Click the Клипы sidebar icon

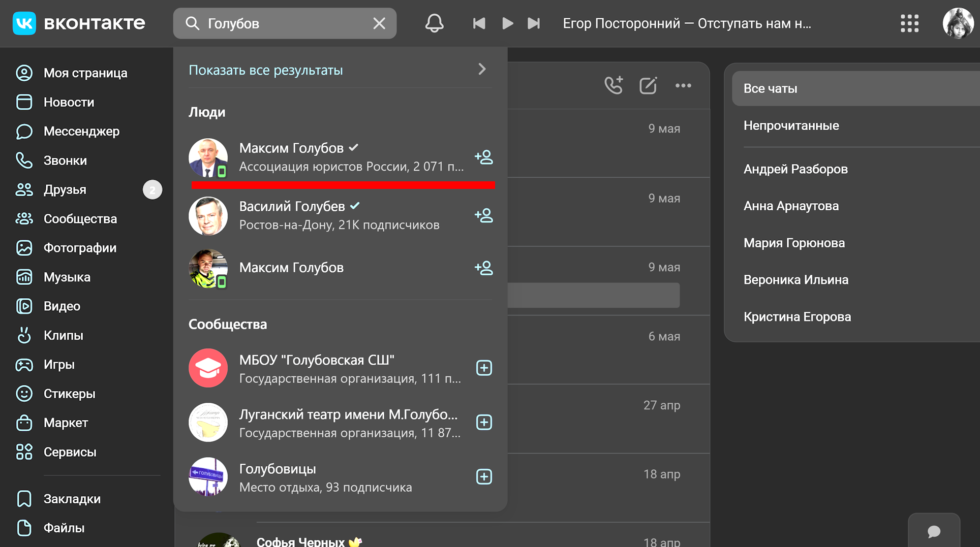[24, 335]
